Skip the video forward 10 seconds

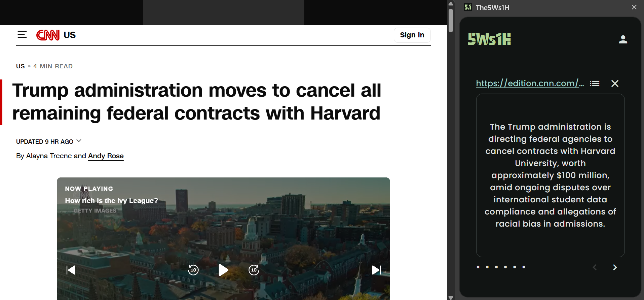(254, 270)
